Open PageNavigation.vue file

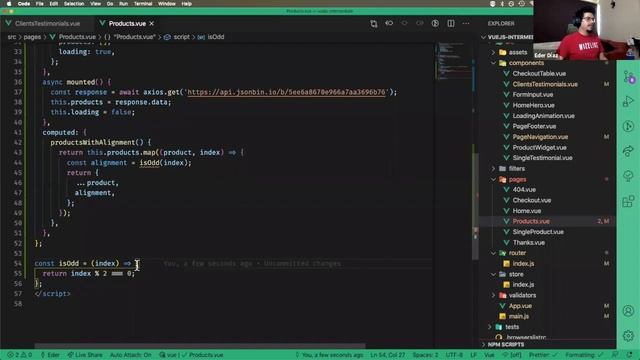[x=540, y=137]
